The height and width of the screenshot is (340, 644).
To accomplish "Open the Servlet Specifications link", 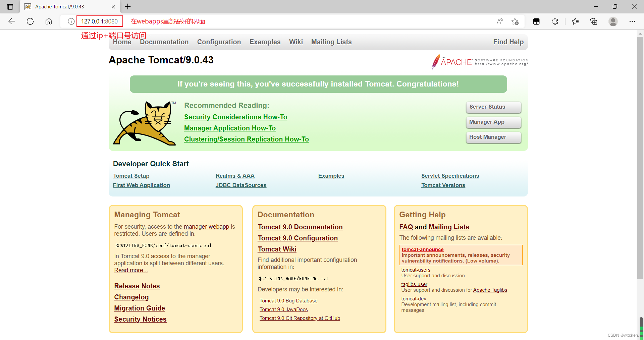I will (x=450, y=176).
